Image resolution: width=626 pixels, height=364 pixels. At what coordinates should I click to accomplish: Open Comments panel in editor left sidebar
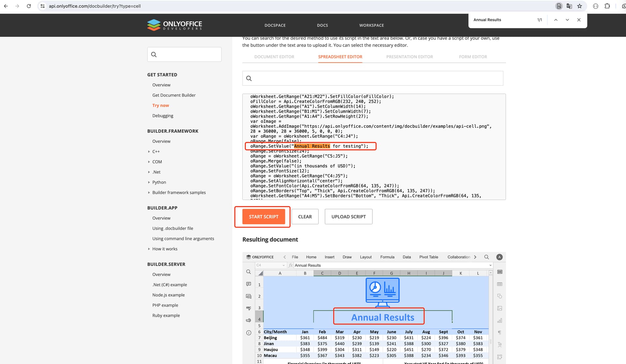[x=248, y=284]
